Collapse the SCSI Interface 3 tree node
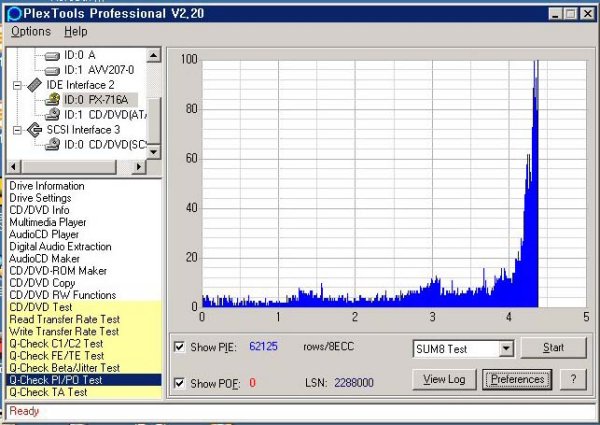 17,130
